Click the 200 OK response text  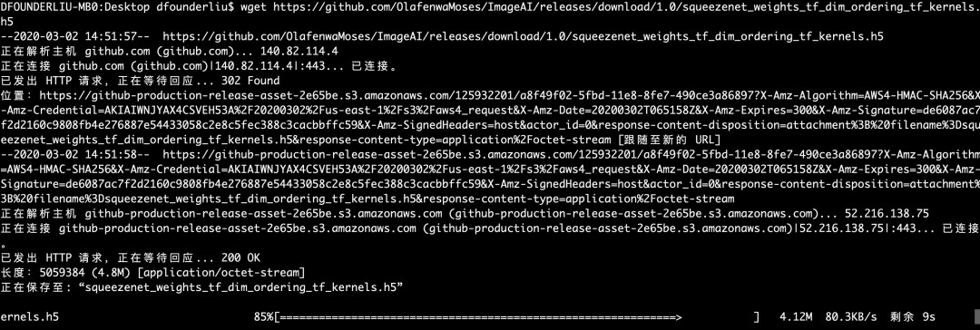point(240,257)
